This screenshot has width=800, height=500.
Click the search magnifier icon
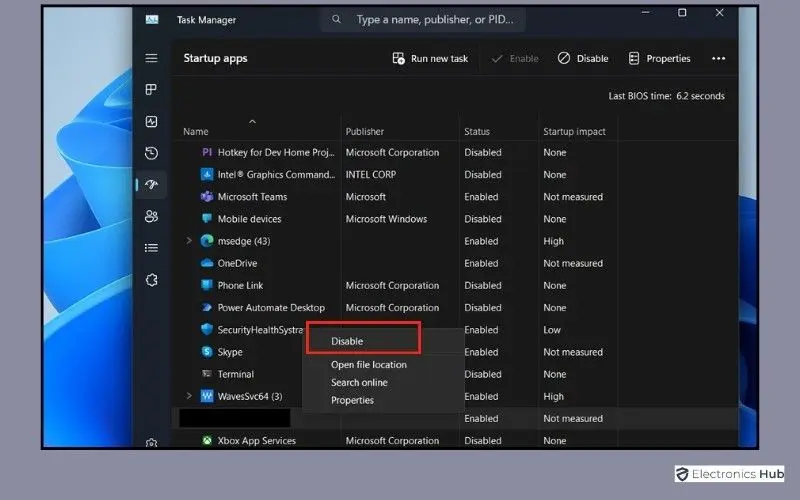click(x=336, y=19)
